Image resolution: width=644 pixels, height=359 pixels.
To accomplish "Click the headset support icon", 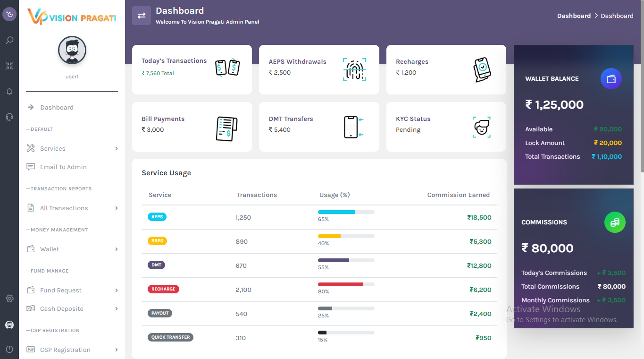I will point(9,117).
